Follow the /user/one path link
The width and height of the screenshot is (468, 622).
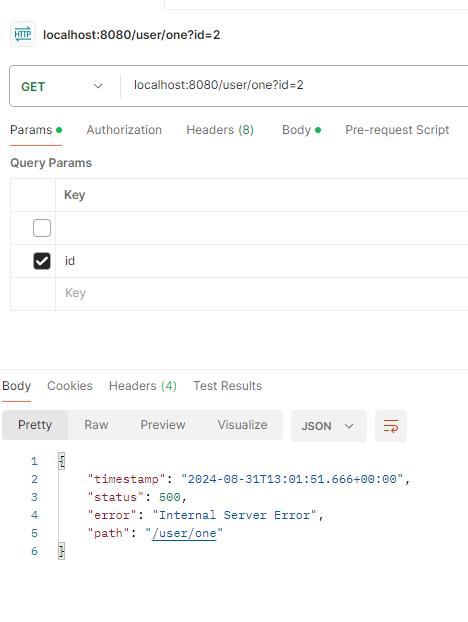coord(184,533)
